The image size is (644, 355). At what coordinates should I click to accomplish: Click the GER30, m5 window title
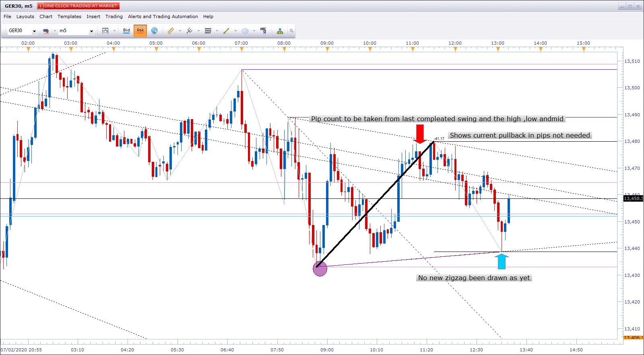(19, 6)
